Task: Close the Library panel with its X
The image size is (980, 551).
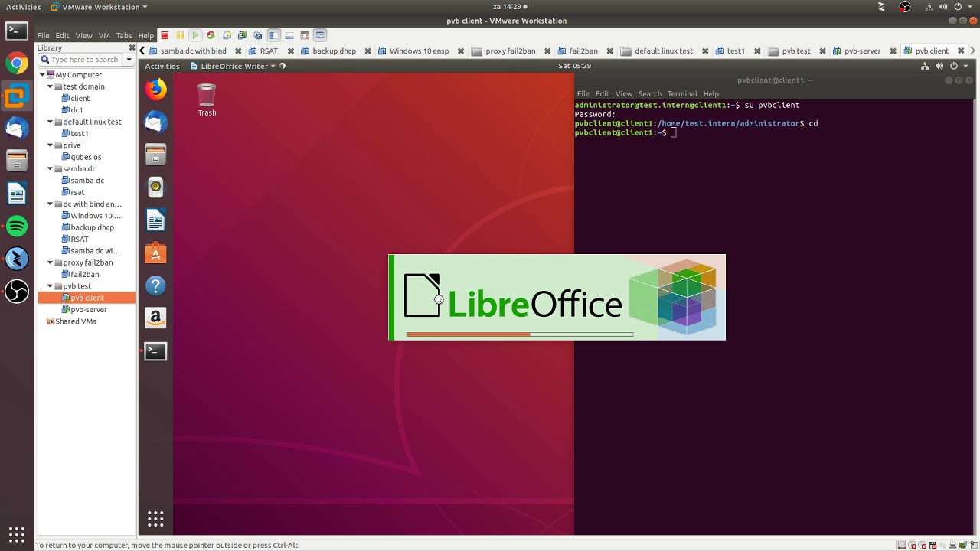Action: pyautogui.click(x=132, y=47)
